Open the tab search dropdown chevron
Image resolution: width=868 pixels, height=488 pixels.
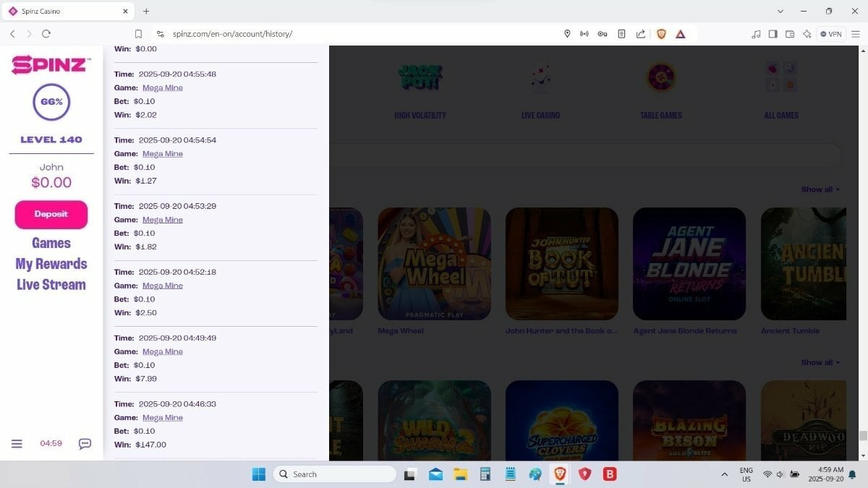(x=780, y=11)
